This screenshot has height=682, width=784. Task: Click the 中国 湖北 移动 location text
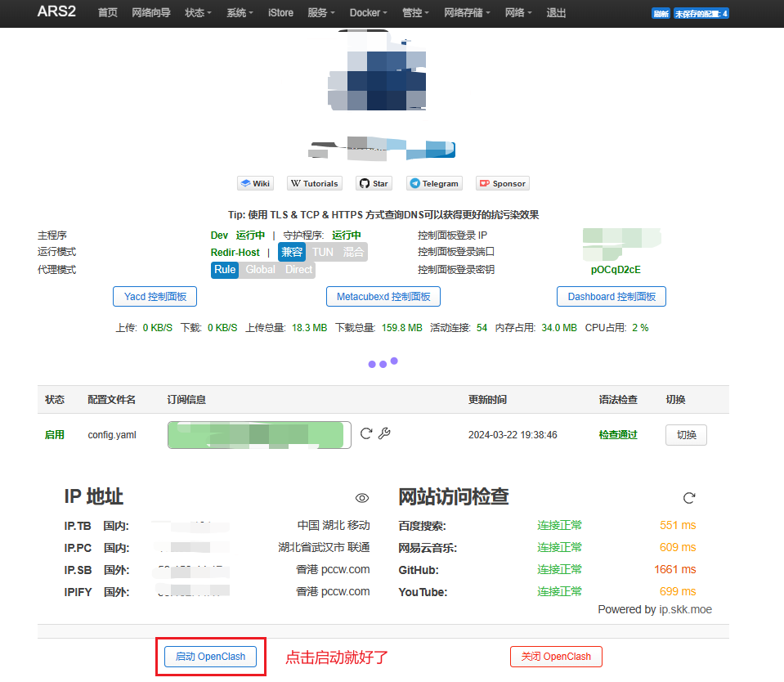334,526
